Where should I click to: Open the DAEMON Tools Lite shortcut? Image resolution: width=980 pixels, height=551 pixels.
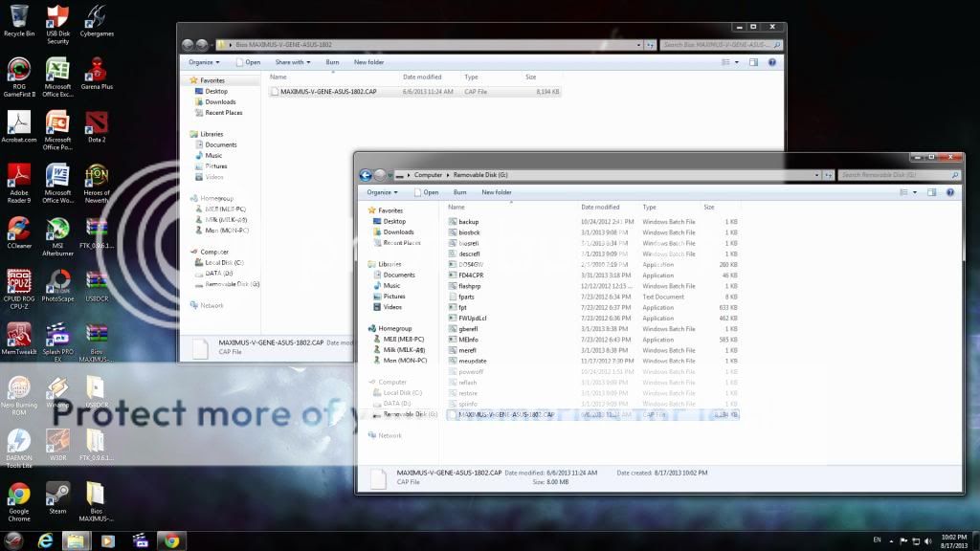click(x=18, y=441)
